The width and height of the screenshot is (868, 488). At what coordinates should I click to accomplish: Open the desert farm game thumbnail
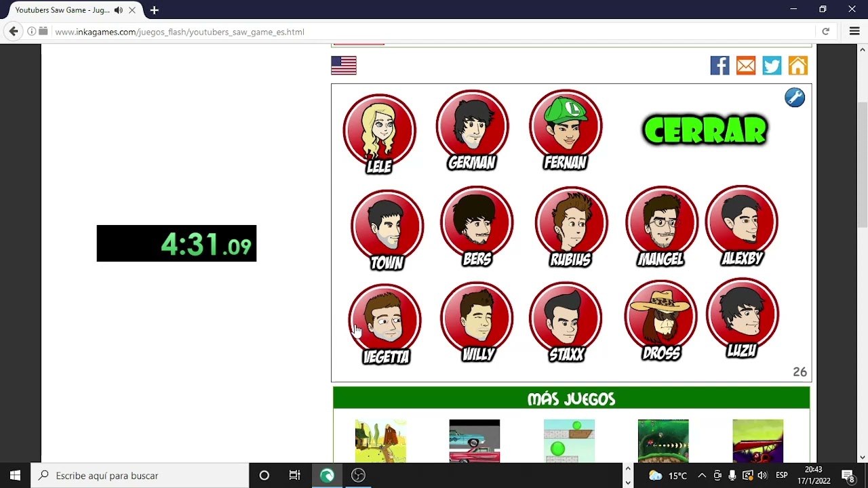(x=380, y=441)
